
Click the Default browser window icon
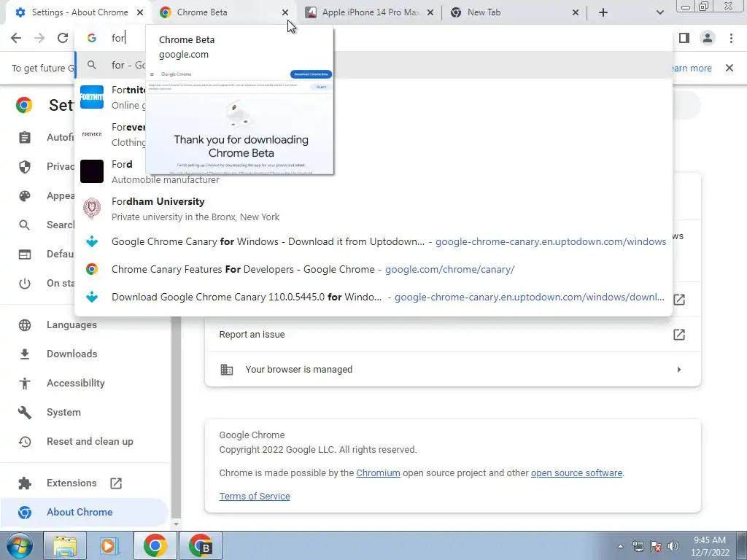click(x=25, y=254)
